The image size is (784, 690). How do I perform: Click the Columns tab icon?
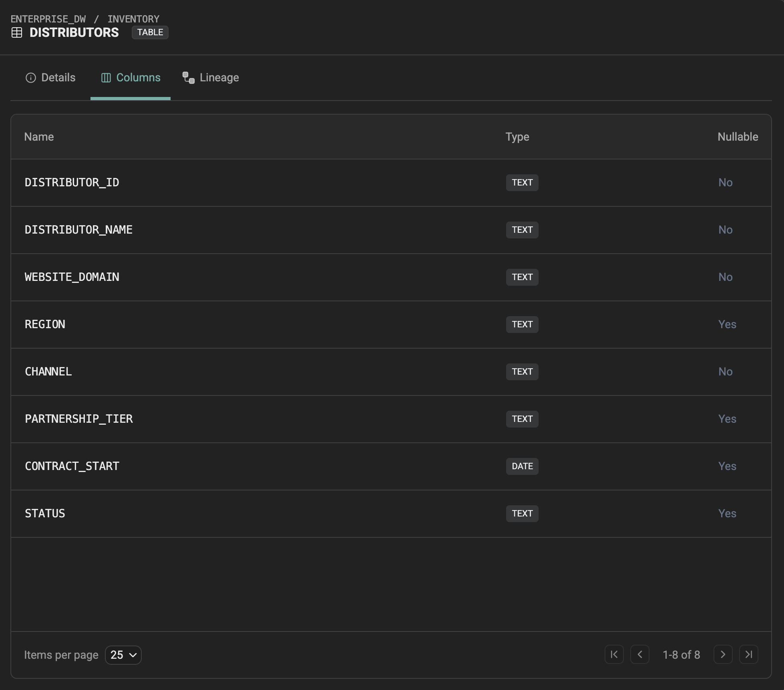click(x=106, y=78)
